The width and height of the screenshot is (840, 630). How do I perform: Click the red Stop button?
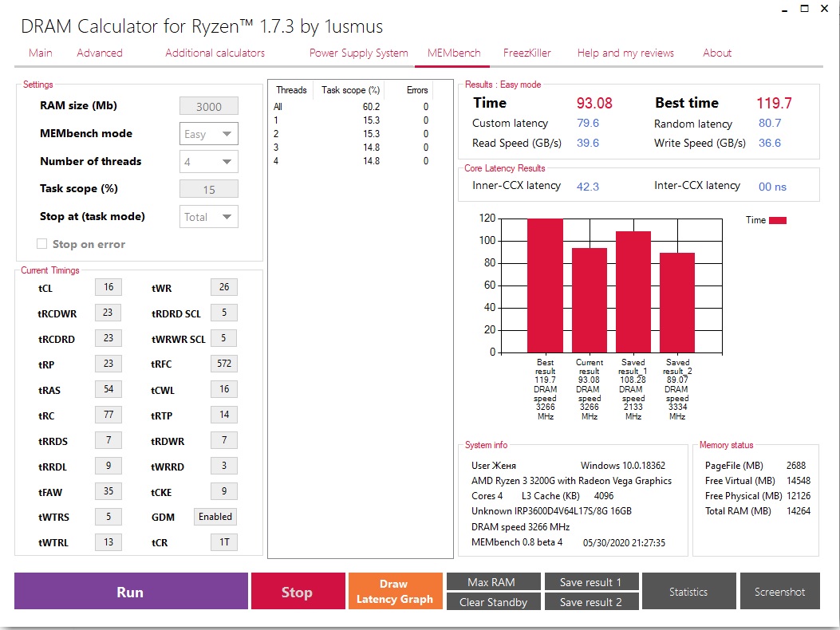point(298,591)
